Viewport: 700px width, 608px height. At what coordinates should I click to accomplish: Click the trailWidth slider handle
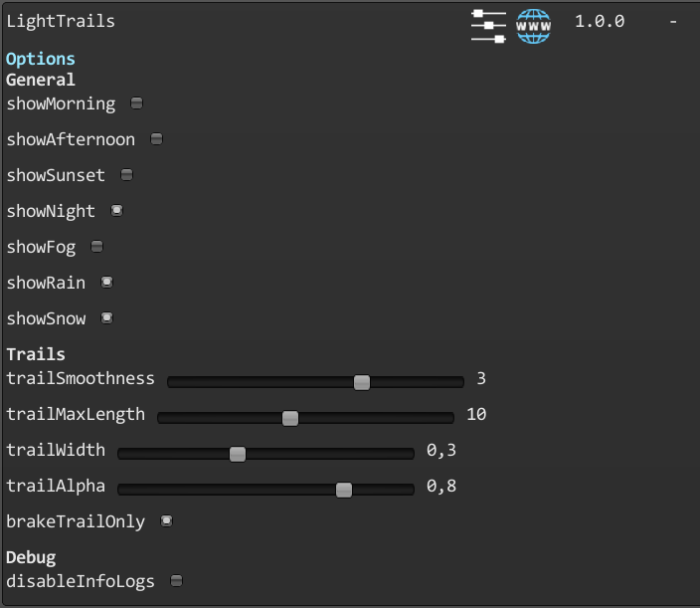coord(238,454)
